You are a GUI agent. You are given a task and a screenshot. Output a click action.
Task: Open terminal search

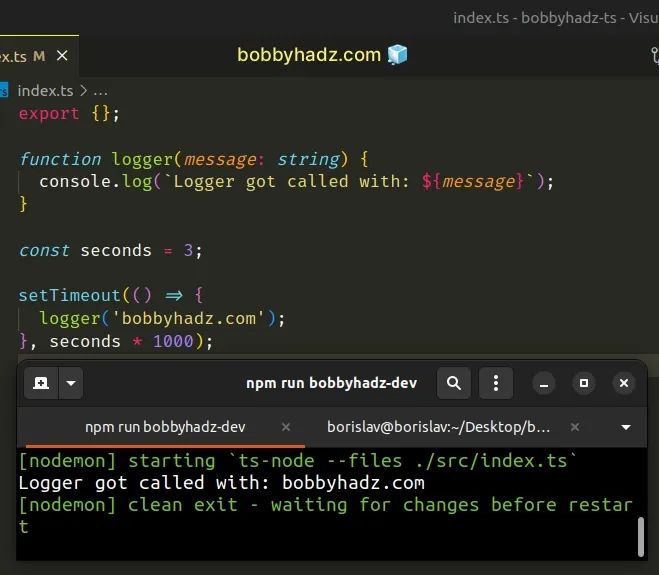coord(454,383)
